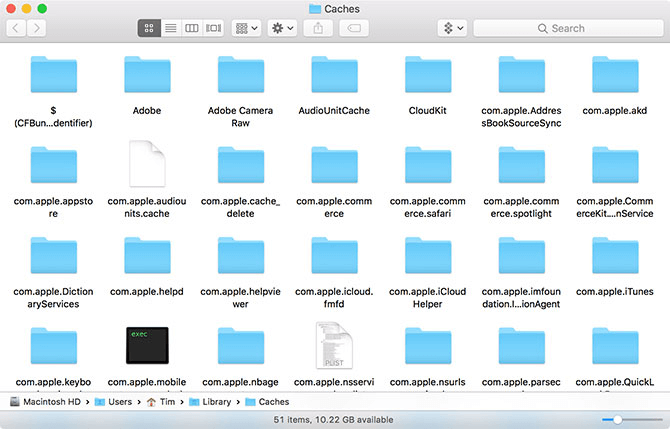
Task: Select the com.apple.cache_delete folder
Action: (241, 165)
